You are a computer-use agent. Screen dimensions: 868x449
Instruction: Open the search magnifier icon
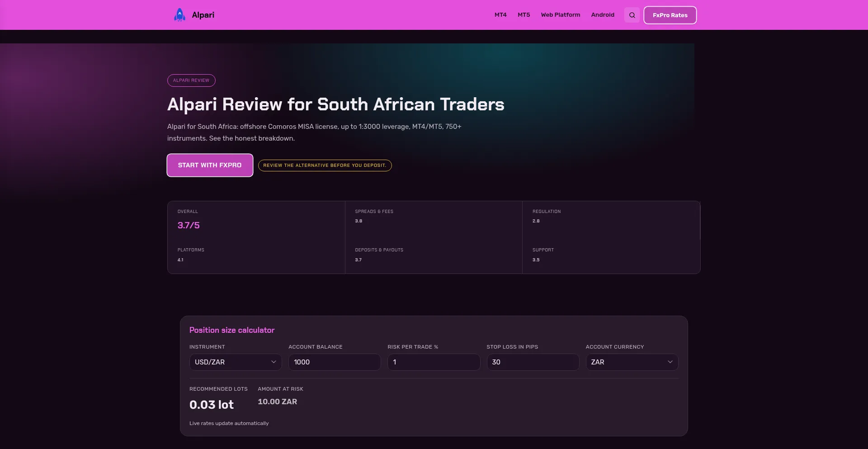[632, 15]
